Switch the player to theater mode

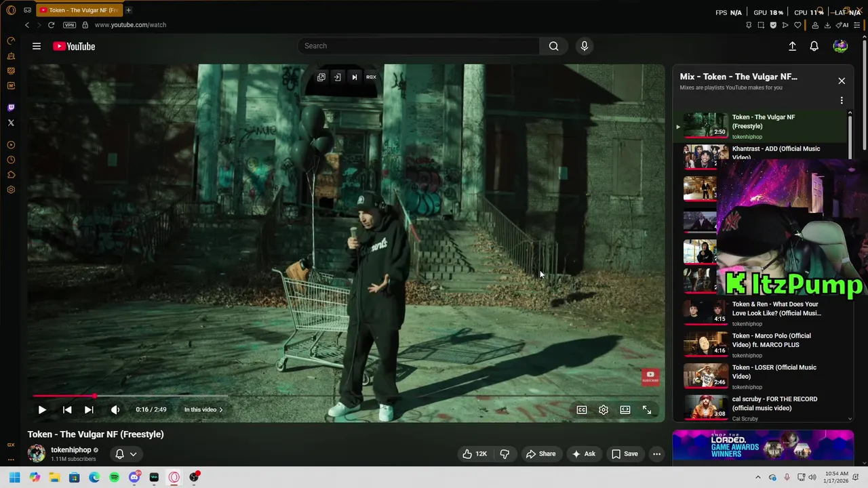[x=625, y=409]
